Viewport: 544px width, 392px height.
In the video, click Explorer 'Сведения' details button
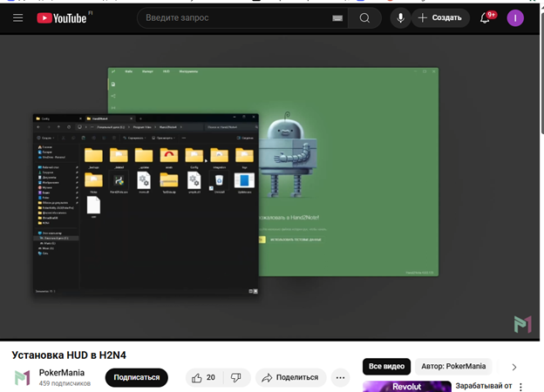[x=245, y=138]
